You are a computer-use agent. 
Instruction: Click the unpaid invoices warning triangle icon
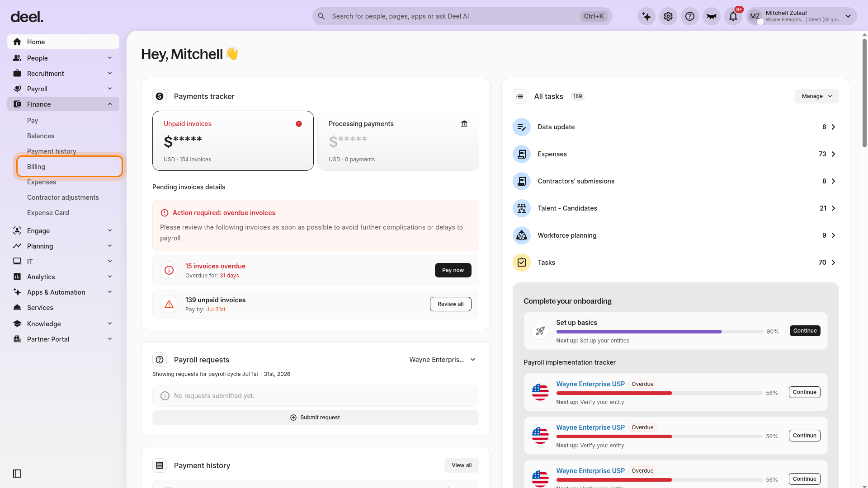point(169,304)
